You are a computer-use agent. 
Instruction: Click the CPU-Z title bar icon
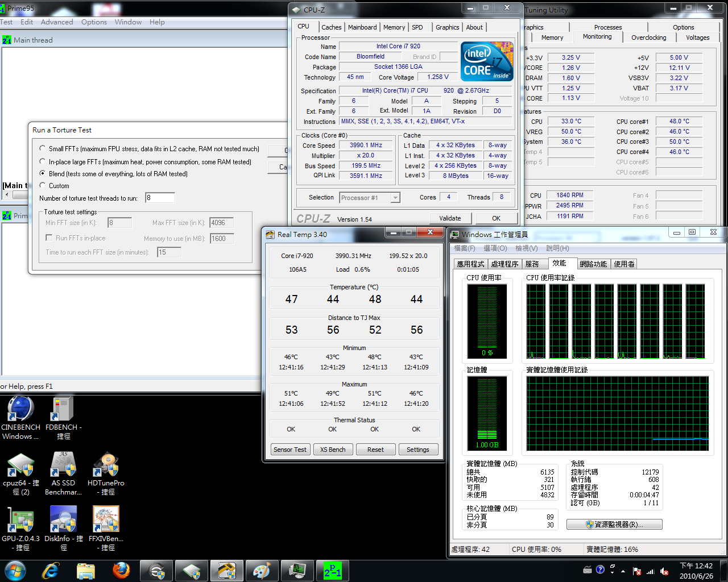pos(296,10)
